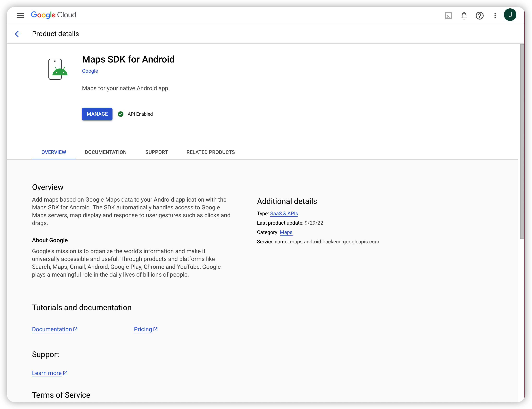Open the Pricing link

(143, 329)
